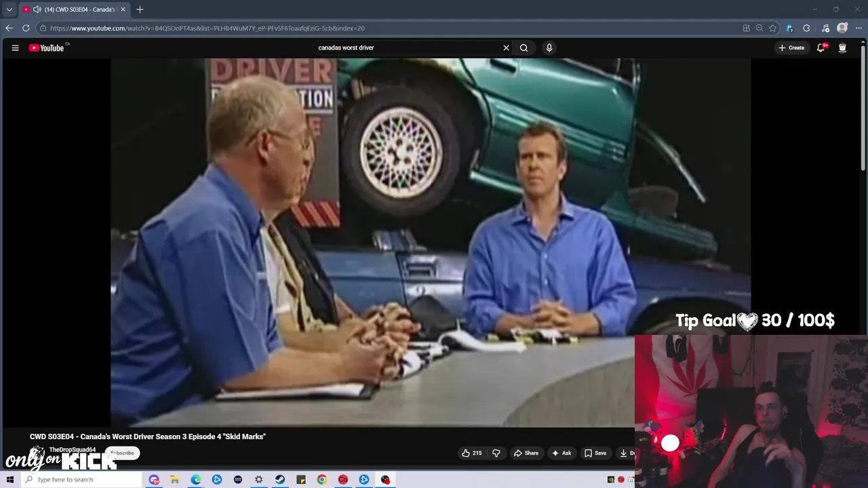The image size is (868, 488).
Task: Click the taskbar search box
Action: [81, 479]
